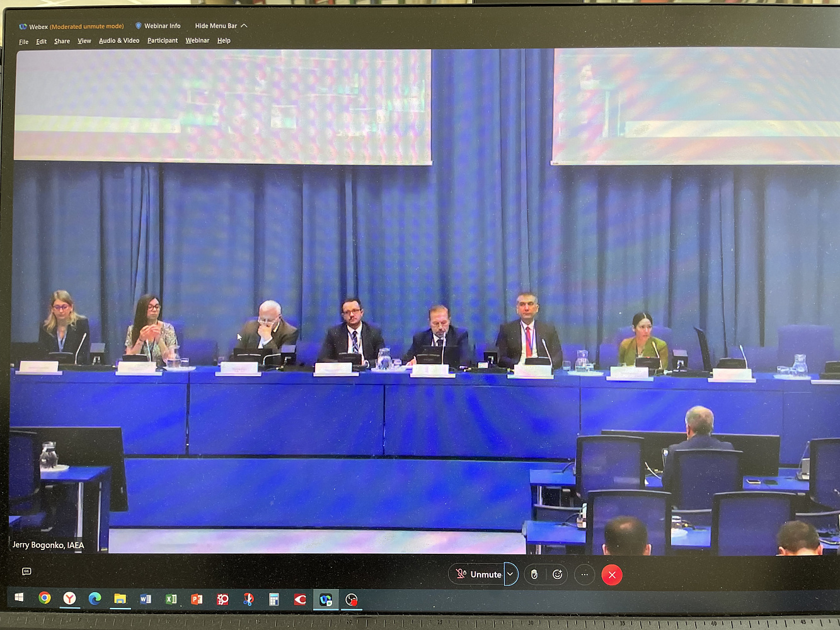Image resolution: width=840 pixels, height=630 pixels.
Task: Open the Windows Start menu
Action: pyautogui.click(x=19, y=597)
